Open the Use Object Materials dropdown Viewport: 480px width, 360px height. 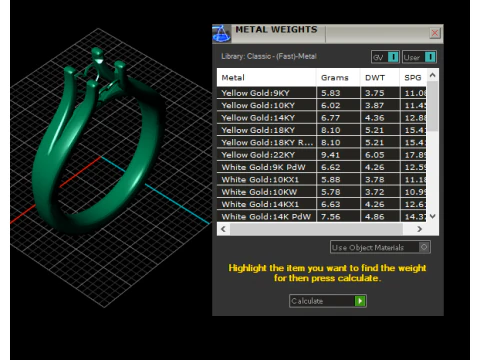click(380, 247)
